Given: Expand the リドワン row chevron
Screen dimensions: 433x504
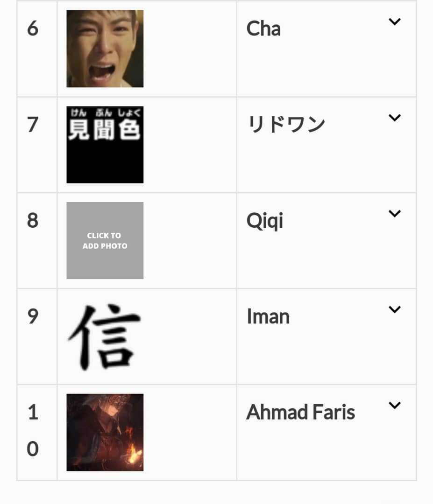Looking at the screenshot, I should pos(394,118).
